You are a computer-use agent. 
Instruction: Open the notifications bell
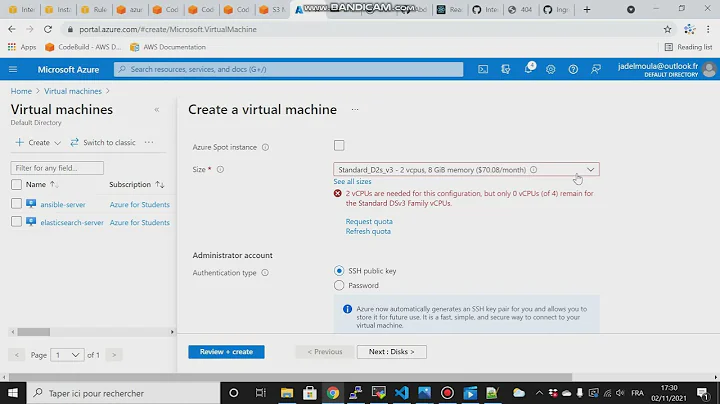[529, 69]
